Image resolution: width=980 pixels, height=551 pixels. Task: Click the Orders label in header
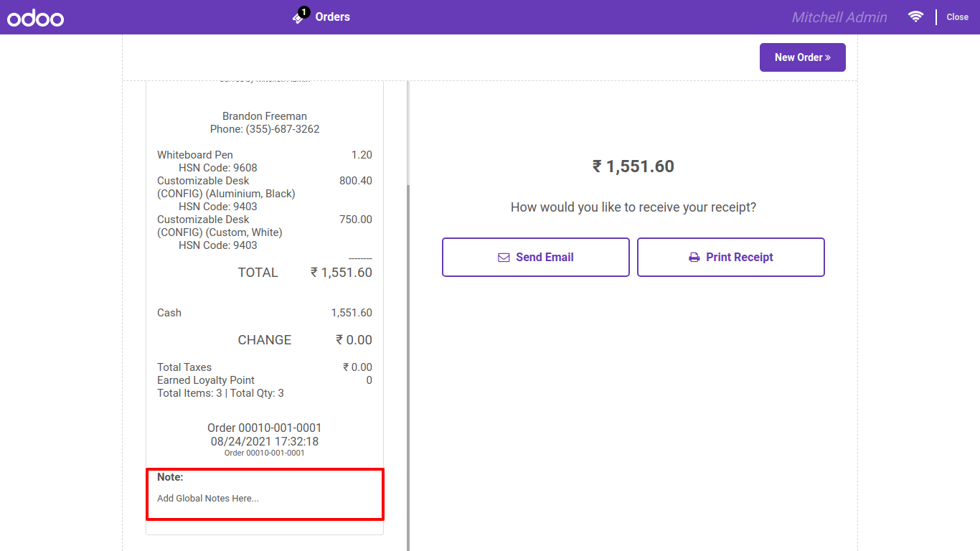click(333, 17)
